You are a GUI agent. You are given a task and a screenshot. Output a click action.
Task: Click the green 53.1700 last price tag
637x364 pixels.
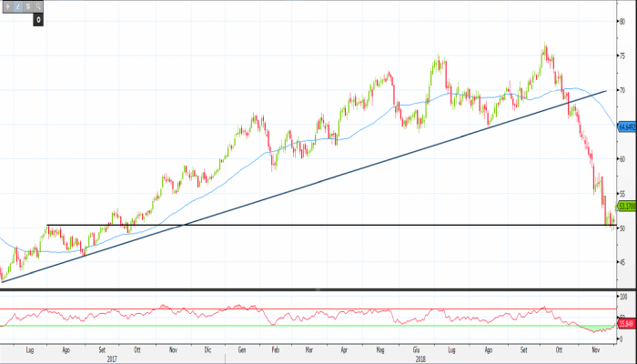625,206
